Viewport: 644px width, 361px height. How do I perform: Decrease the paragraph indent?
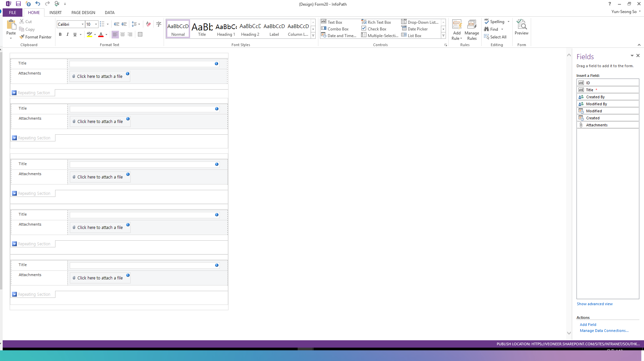click(116, 24)
